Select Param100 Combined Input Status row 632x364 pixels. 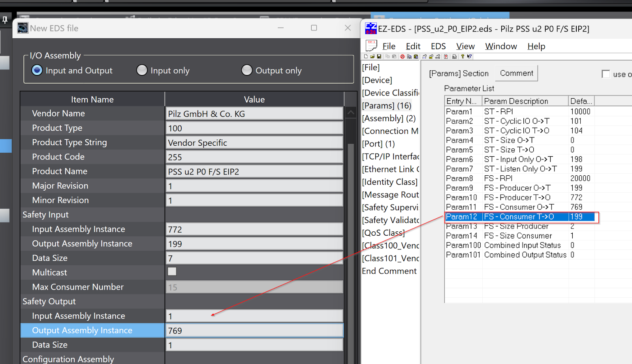click(519, 245)
